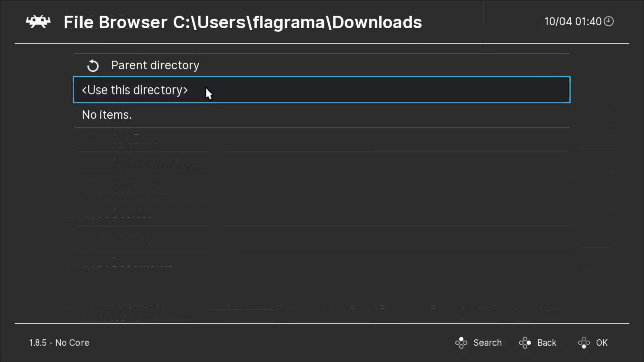Viewport: 644px width, 362px height.
Task: Click the Parent directory circular arrow icon
Action: pyautogui.click(x=93, y=66)
